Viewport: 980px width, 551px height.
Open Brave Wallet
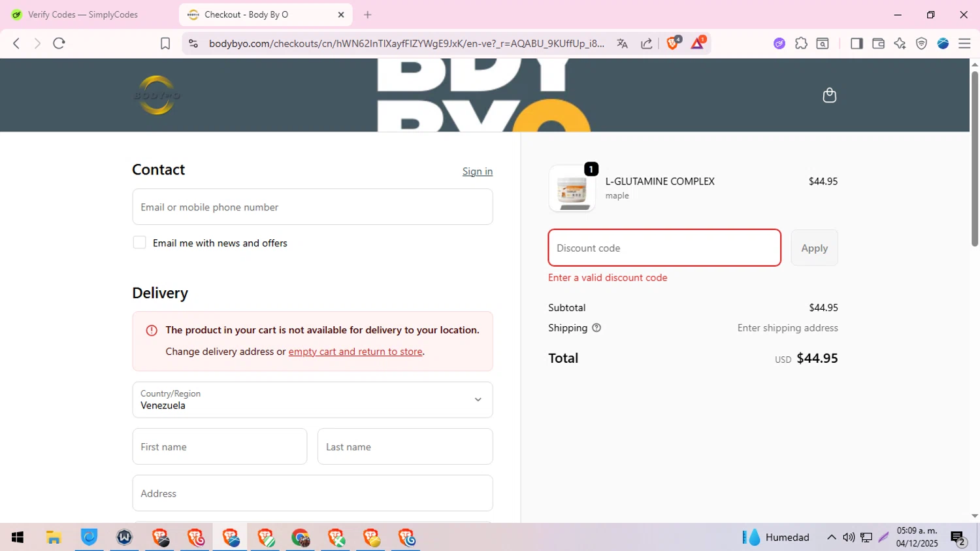click(x=878, y=43)
